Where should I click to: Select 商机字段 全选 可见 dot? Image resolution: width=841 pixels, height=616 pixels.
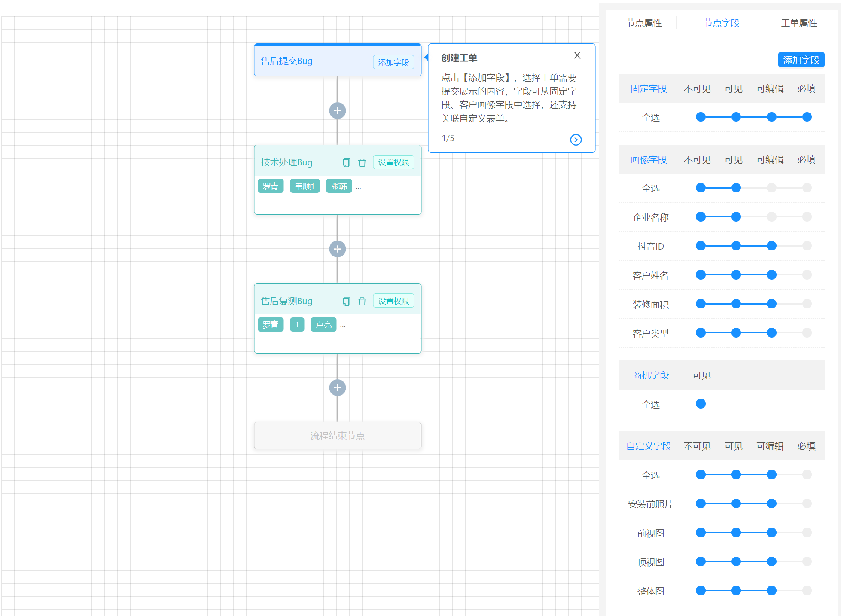701,404
